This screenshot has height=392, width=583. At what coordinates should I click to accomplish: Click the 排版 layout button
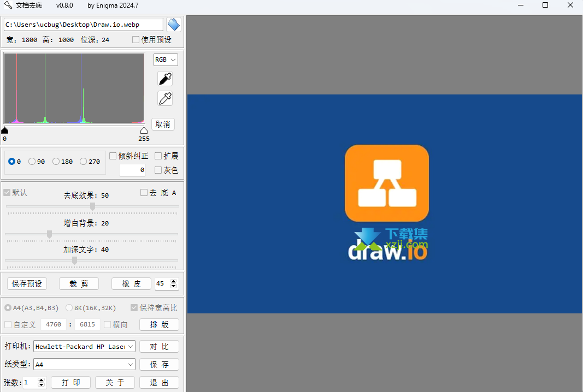click(159, 325)
